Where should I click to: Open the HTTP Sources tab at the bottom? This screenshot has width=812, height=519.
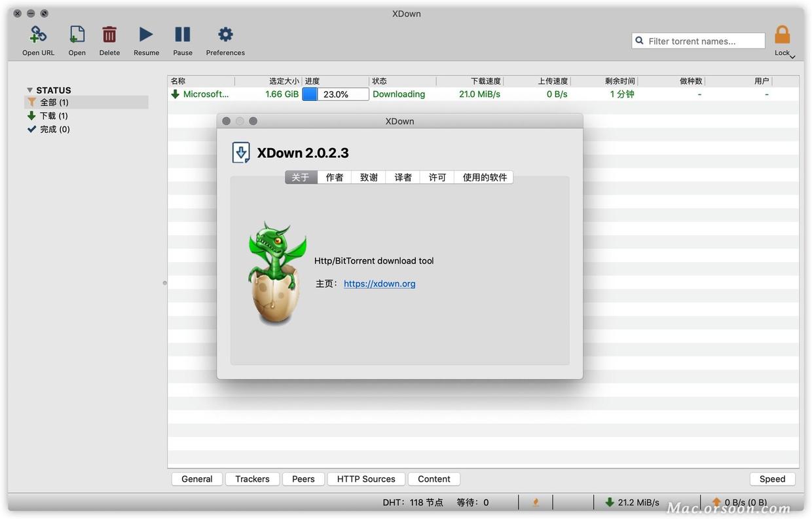tap(365, 478)
